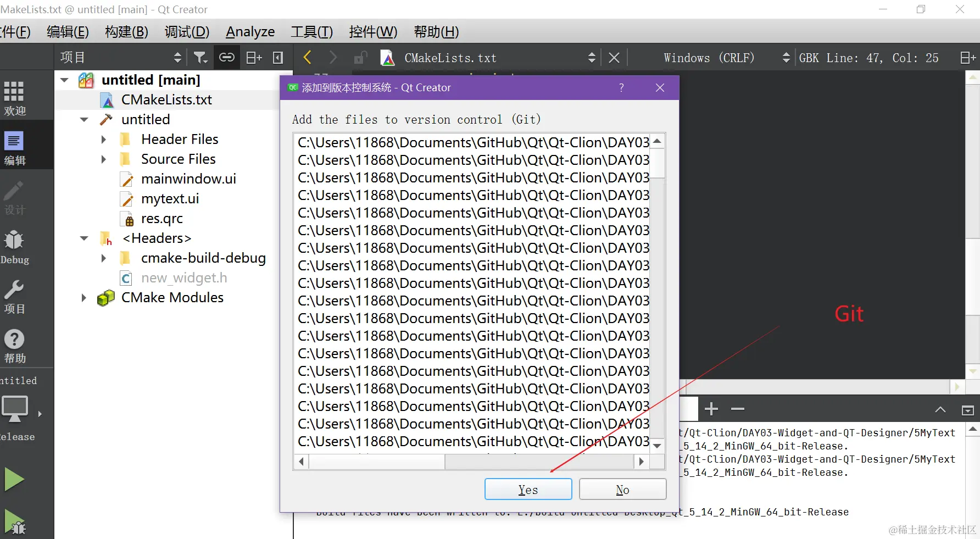This screenshot has width=980, height=539.
Task: Select mytext.ui in project tree
Action: (x=170, y=199)
